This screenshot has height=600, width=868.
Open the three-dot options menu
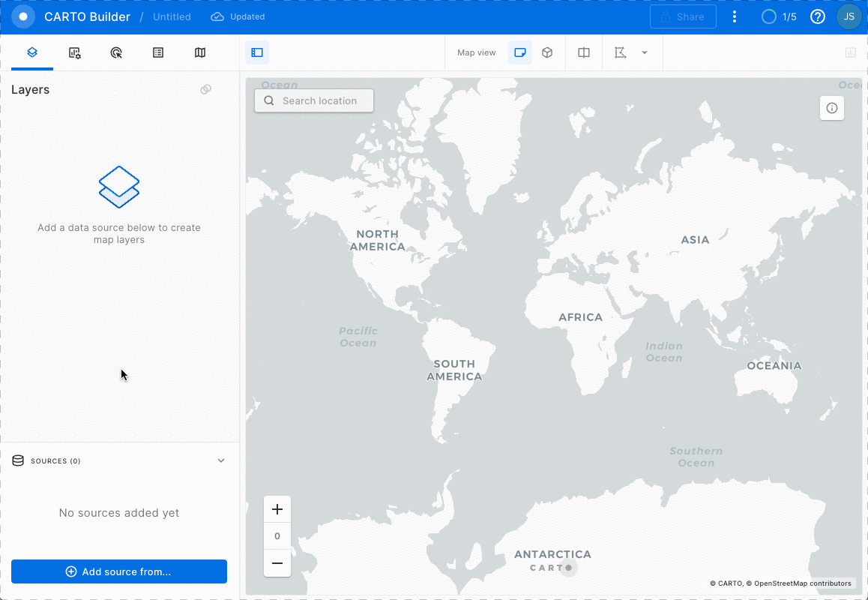click(734, 16)
